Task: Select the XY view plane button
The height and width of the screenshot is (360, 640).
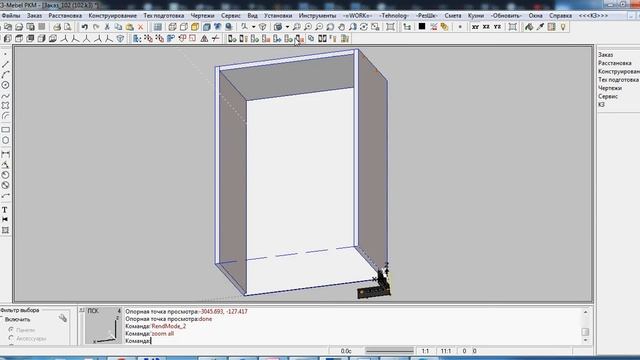Action: click(x=476, y=27)
